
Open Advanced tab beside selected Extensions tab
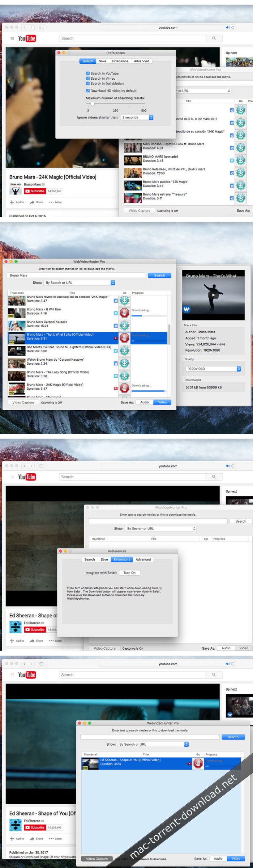143,559
